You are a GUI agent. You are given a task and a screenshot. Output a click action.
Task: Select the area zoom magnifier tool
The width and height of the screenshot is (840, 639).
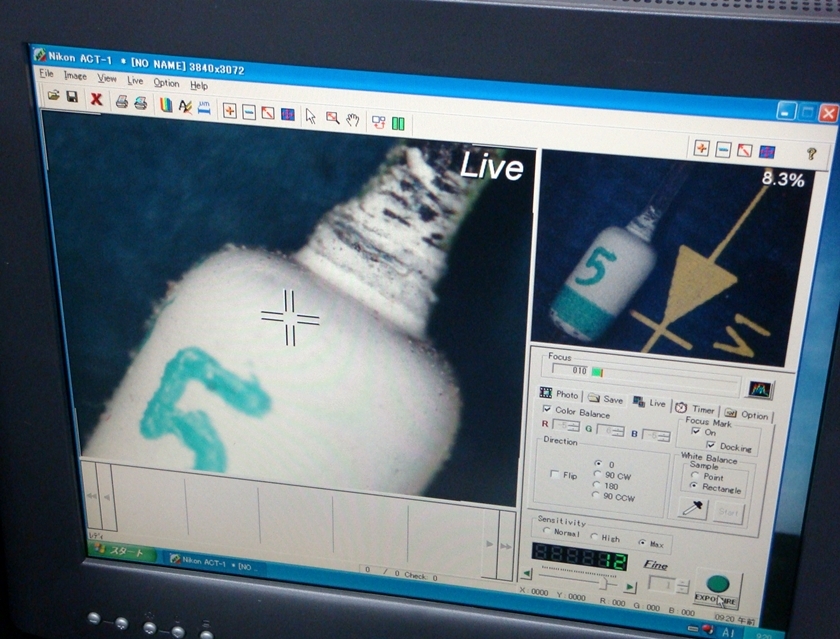tap(332, 117)
